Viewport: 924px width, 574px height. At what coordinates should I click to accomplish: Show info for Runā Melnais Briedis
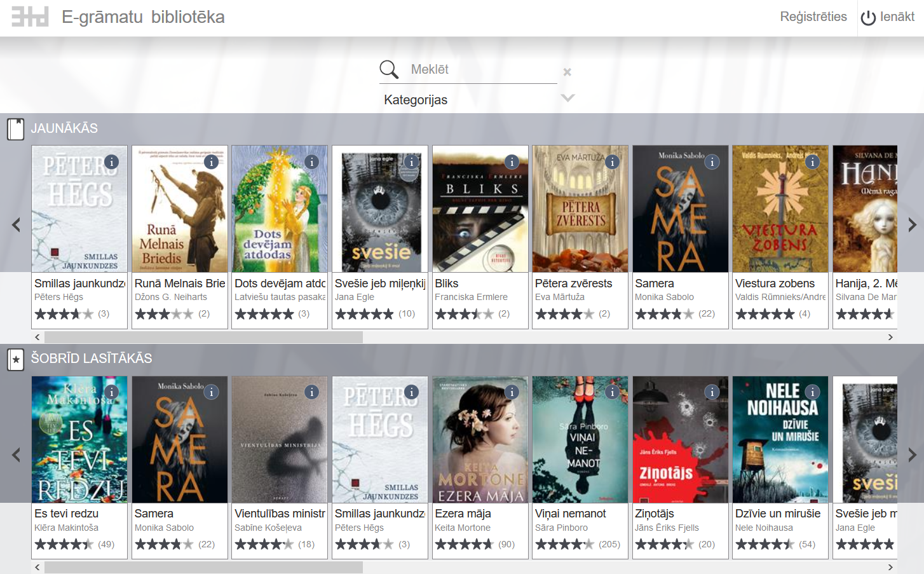[212, 162]
